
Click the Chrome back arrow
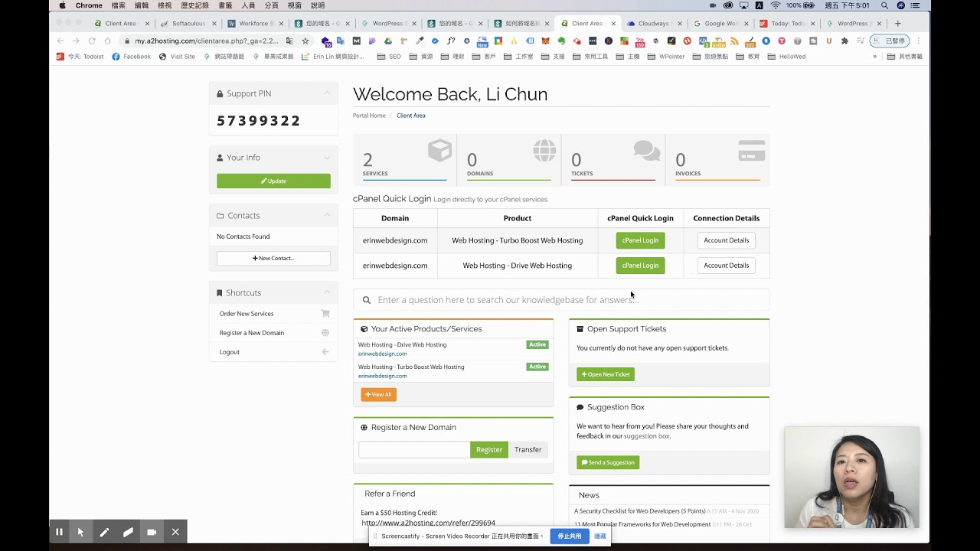pyautogui.click(x=60, y=41)
